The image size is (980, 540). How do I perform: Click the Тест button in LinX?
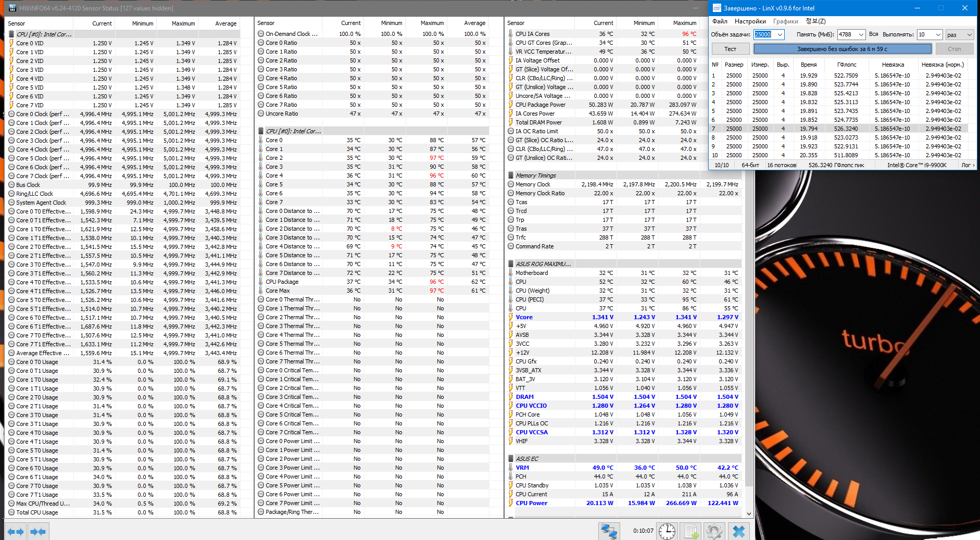tap(730, 49)
